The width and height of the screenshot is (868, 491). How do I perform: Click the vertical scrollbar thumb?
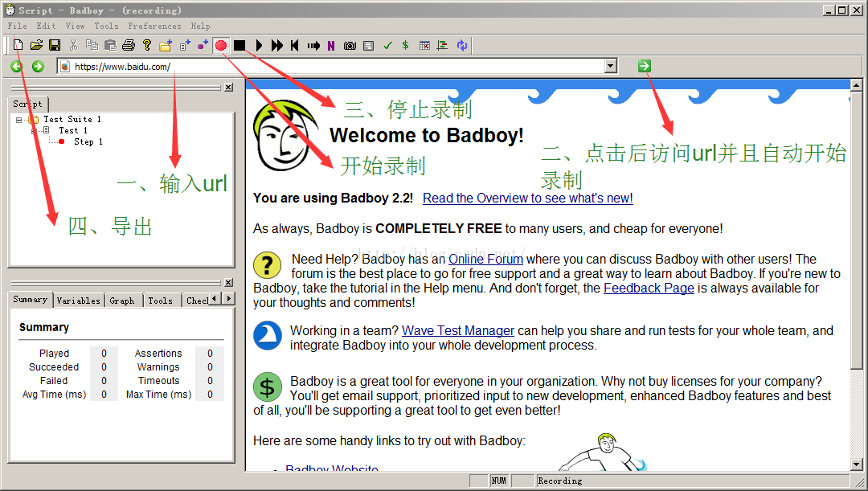(x=857, y=231)
